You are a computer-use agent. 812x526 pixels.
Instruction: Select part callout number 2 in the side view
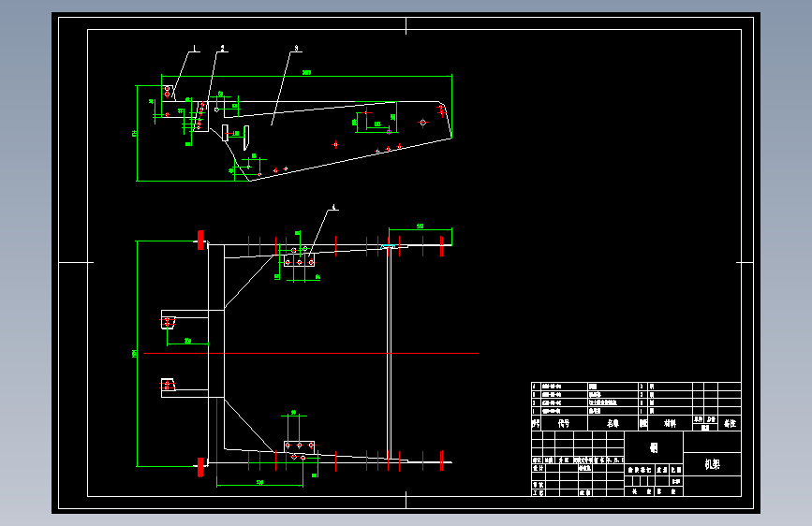(x=223, y=48)
